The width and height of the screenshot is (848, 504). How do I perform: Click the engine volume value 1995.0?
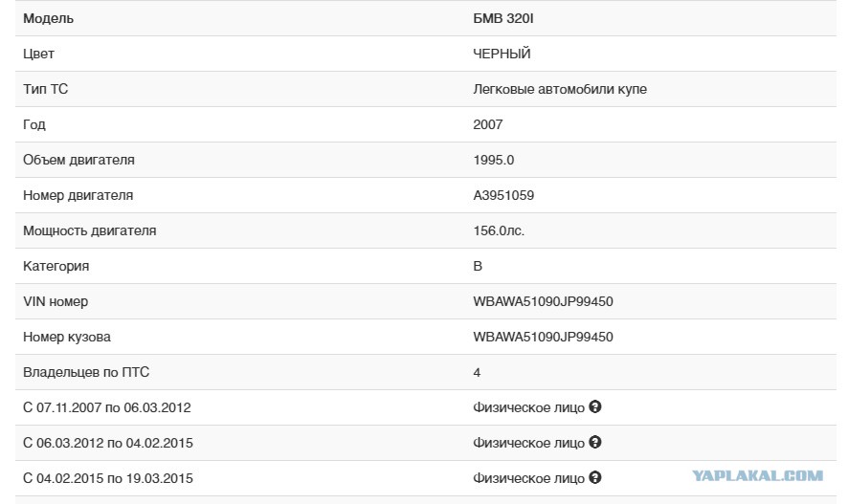[493, 160]
